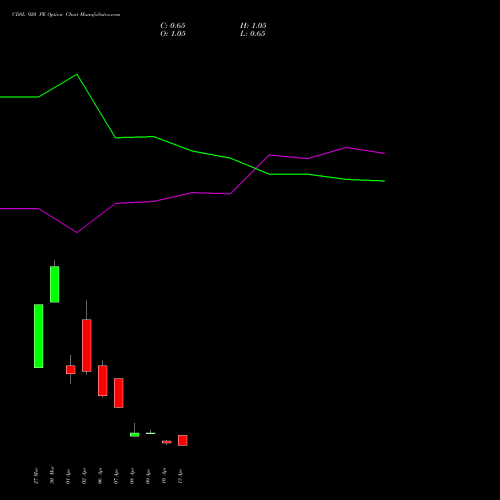Click the 30 Mar date label
This screenshot has width=500, height=500.
[x=52, y=475]
